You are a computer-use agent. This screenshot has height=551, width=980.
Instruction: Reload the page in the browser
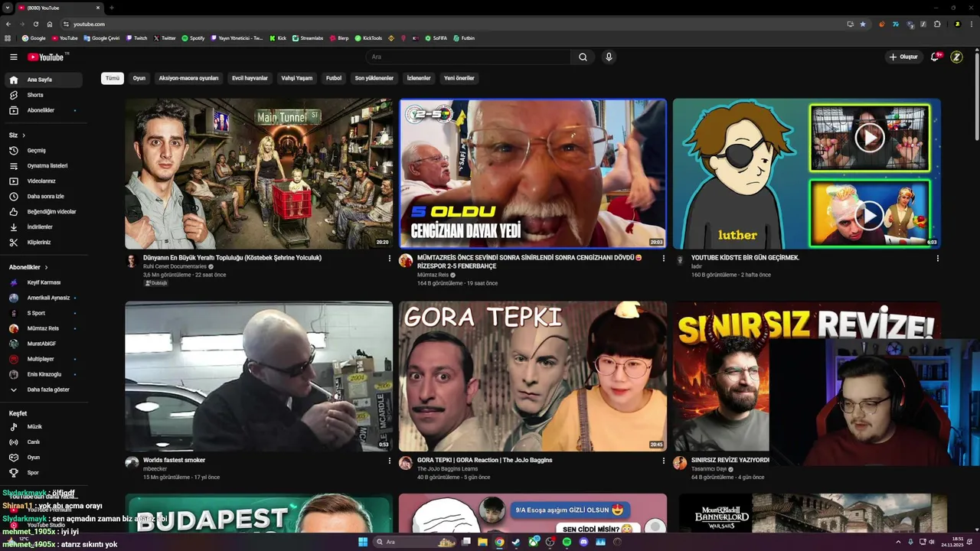tap(35, 24)
